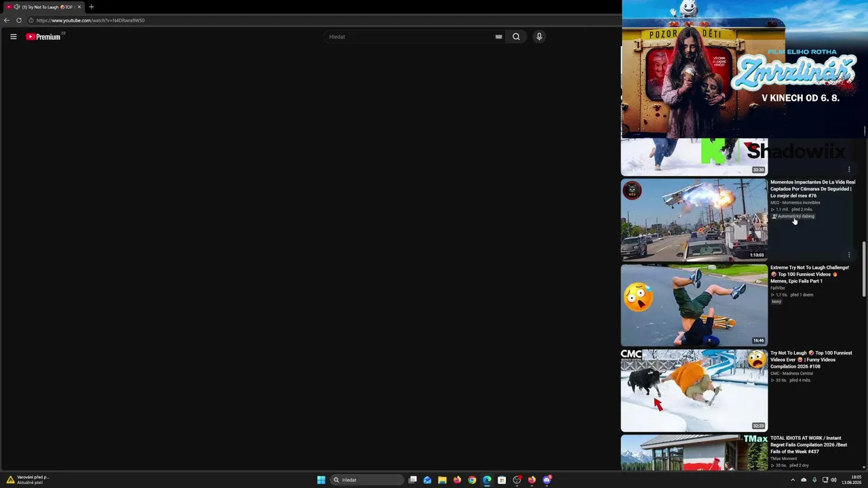Open the Shadowiix video thumbnail
868x488 pixels.
[x=694, y=157]
